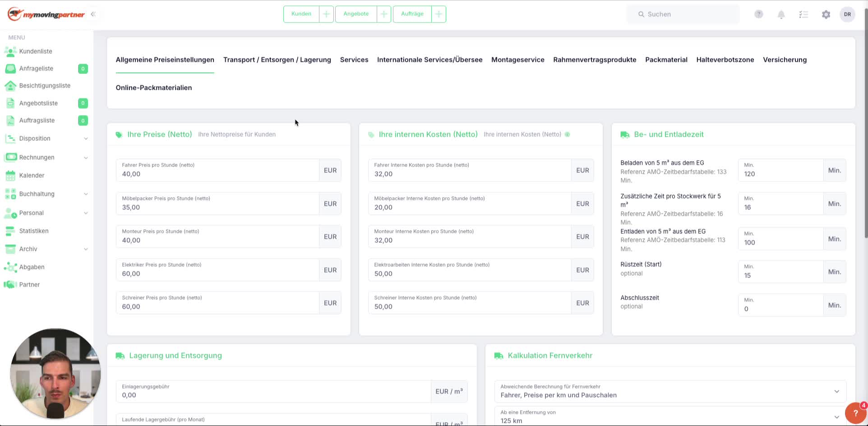
Task: Click the orange help chat bubble
Action: click(855, 412)
